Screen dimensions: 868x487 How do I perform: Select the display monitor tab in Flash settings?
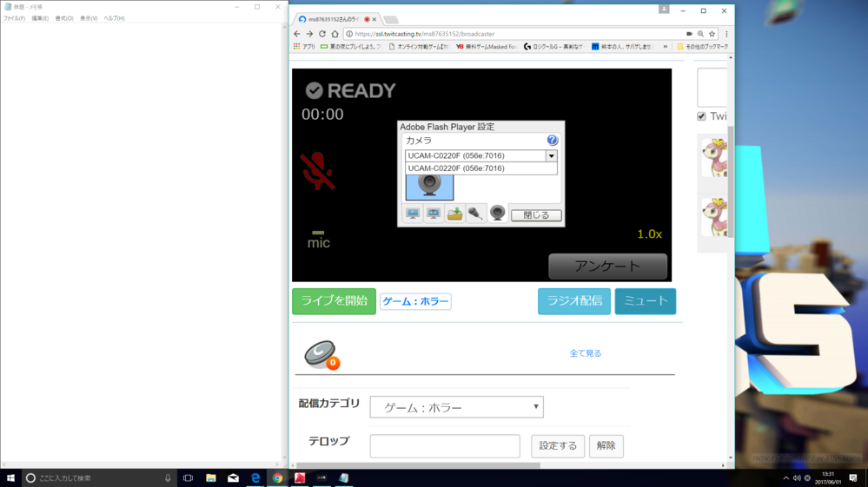413,214
